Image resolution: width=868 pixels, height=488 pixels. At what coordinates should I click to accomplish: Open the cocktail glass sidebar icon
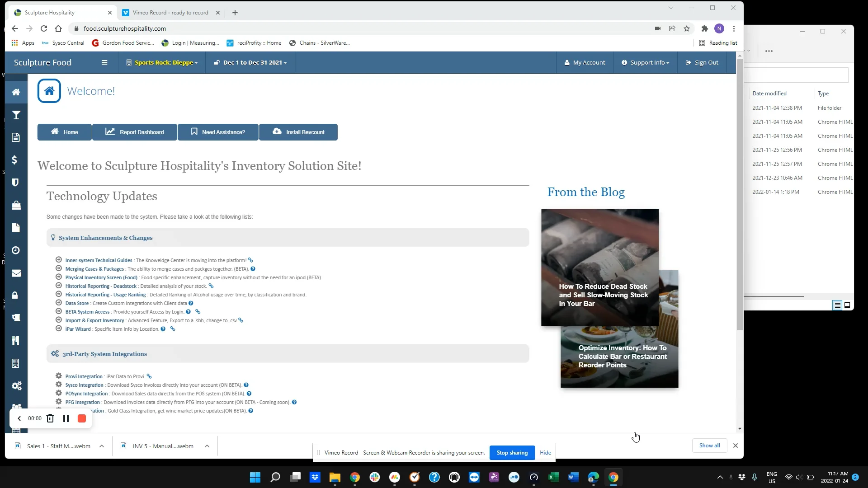pyautogui.click(x=16, y=115)
